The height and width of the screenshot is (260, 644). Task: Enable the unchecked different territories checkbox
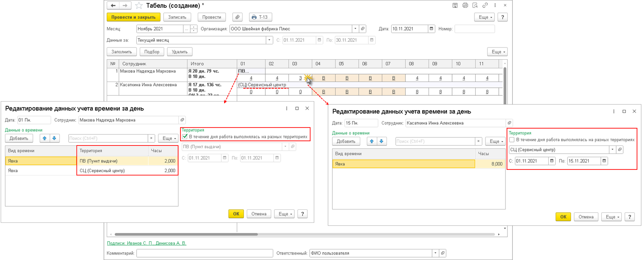coord(512,140)
